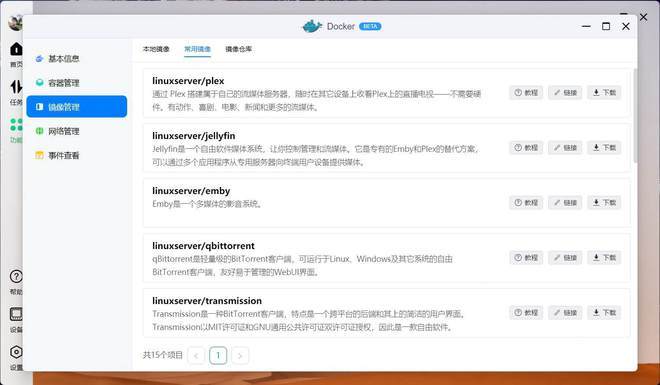Open the home icon in the desktop dock
The width and height of the screenshot is (660, 385).
(16, 50)
